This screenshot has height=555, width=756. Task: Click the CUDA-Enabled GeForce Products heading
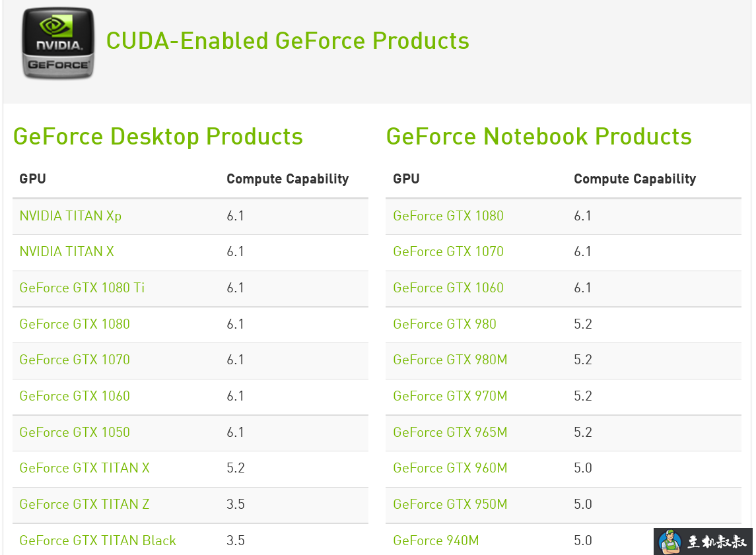pos(288,41)
